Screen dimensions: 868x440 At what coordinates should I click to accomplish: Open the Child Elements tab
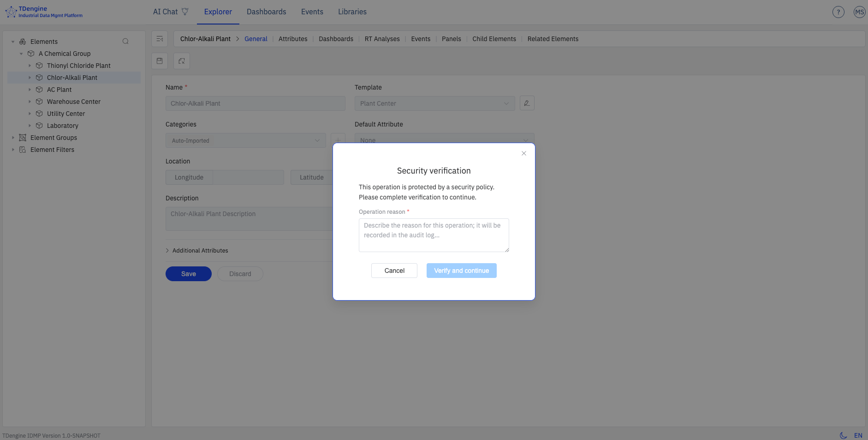point(494,39)
